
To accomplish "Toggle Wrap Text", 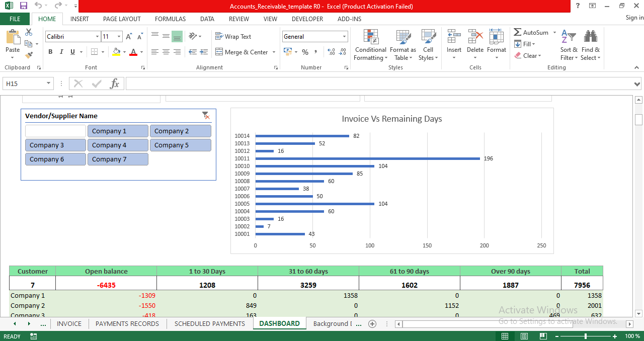I will click(233, 36).
